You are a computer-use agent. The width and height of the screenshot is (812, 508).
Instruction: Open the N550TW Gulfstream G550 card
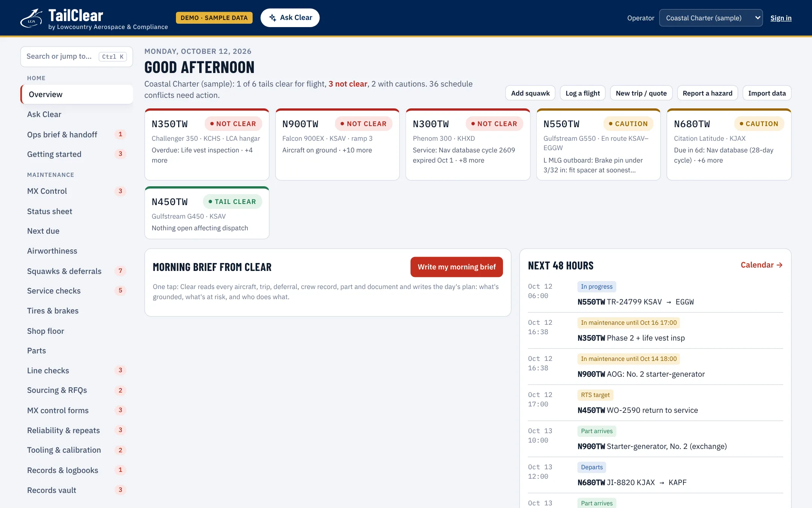pos(598,144)
